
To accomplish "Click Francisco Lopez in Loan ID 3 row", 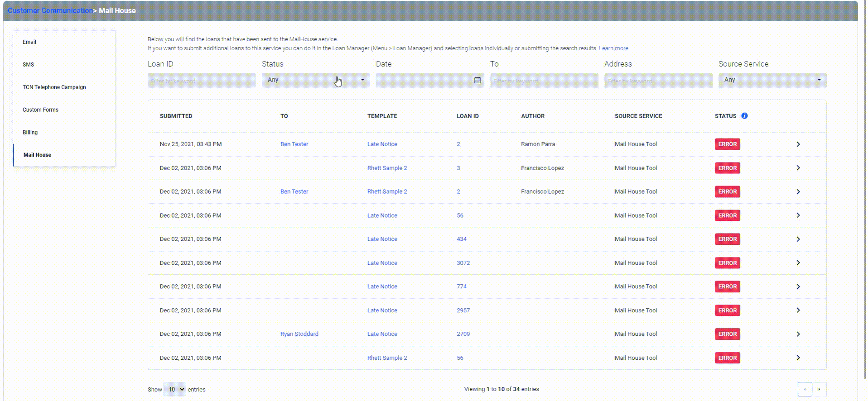I will pos(542,168).
